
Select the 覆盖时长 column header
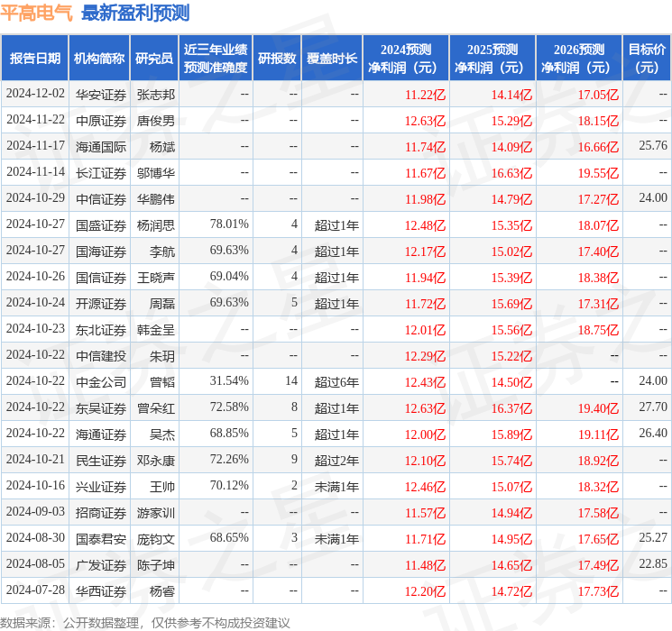pos(332,59)
